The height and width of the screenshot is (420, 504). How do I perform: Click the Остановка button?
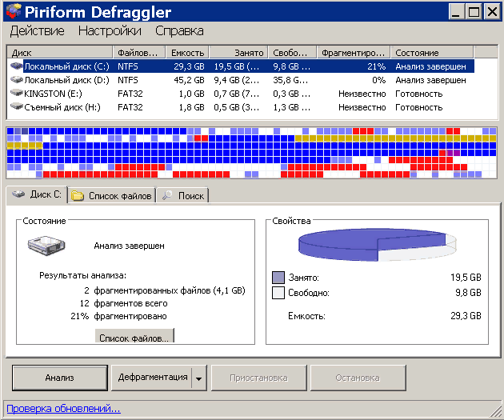[x=358, y=378]
